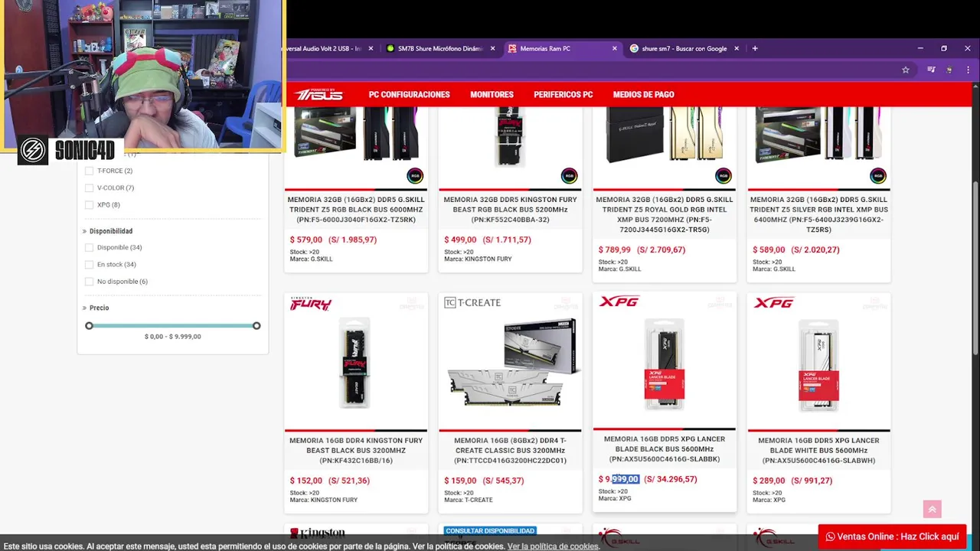
Task: Open Kingston Fury Beast DDR4 3200MHz product title
Action: [x=356, y=450]
